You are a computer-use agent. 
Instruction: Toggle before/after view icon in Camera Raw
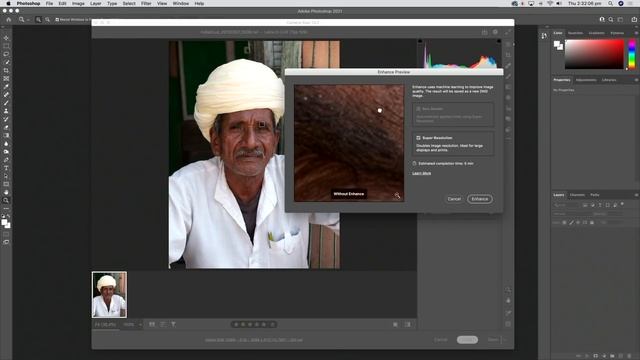point(407,324)
